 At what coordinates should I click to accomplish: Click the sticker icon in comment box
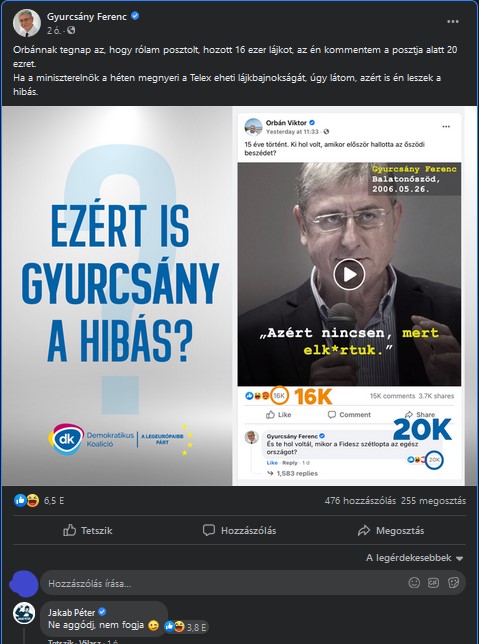point(453,582)
